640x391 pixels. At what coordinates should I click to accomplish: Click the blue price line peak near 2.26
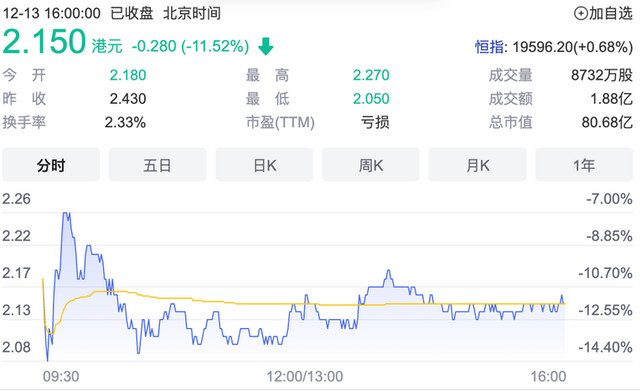(x=66, y=214)
